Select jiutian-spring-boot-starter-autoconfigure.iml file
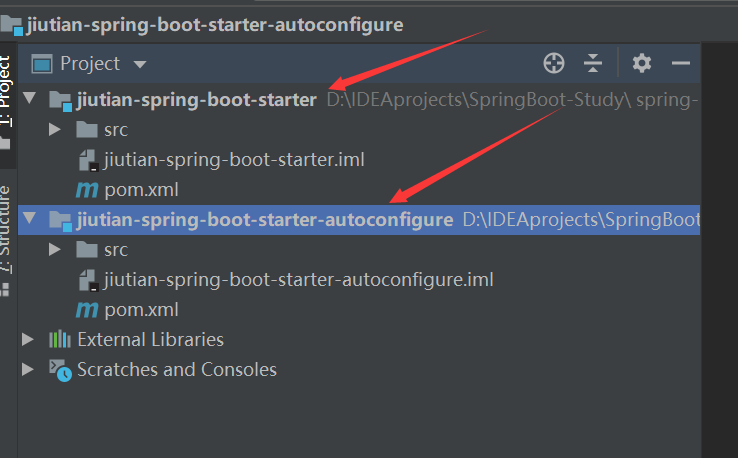The width and height of the screenshot is (738, 458). pyautogui.click(x=298, y=279)
